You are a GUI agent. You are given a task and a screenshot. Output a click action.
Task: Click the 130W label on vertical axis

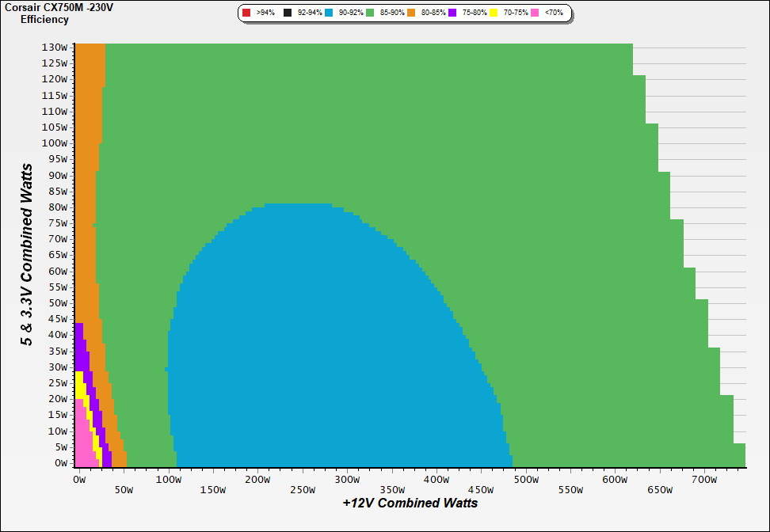point(55,47)
